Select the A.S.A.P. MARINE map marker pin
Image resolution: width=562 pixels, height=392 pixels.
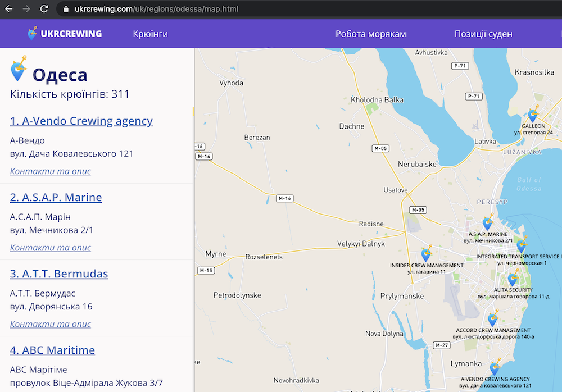click(488, 222)
